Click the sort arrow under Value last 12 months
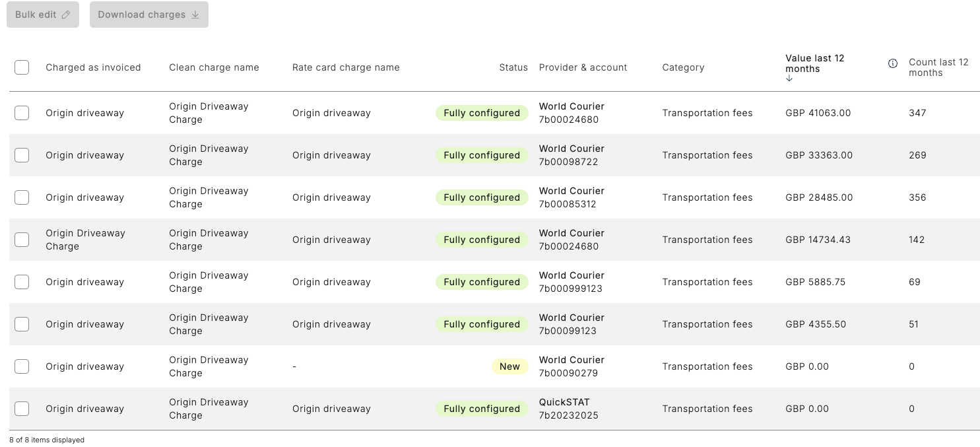 click(x=789, y=78)
